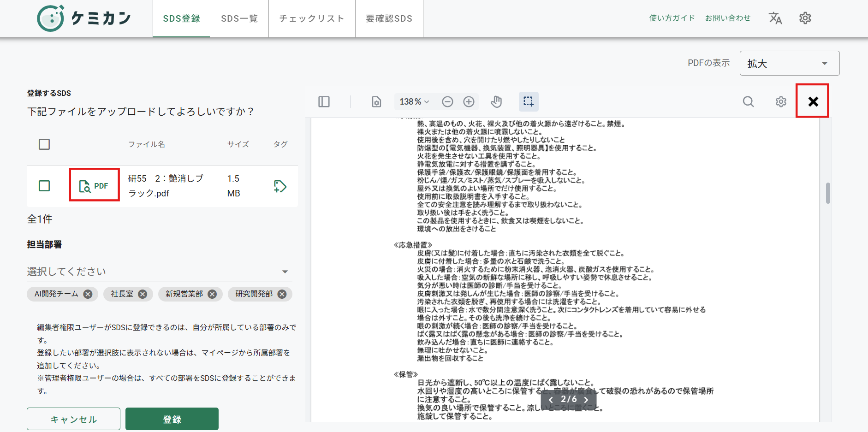Open the PDF document properties icon
This screenshot has height=432, width=868.
377,101
